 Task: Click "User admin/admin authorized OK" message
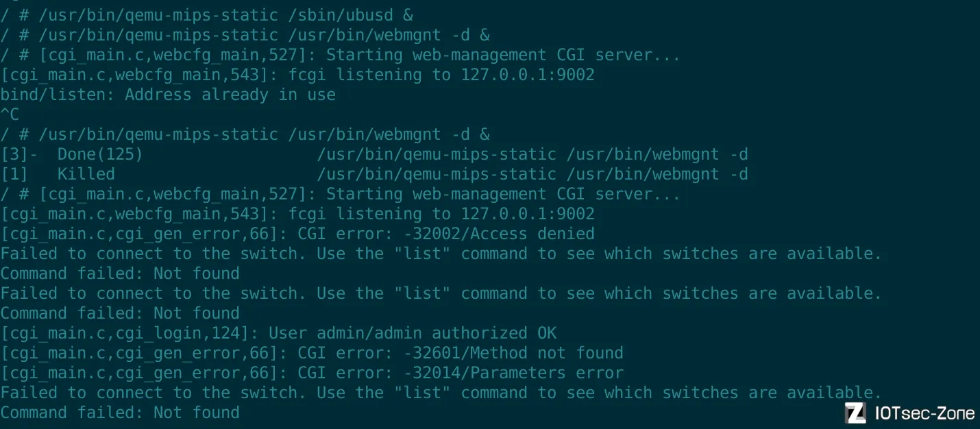[412, 333]
